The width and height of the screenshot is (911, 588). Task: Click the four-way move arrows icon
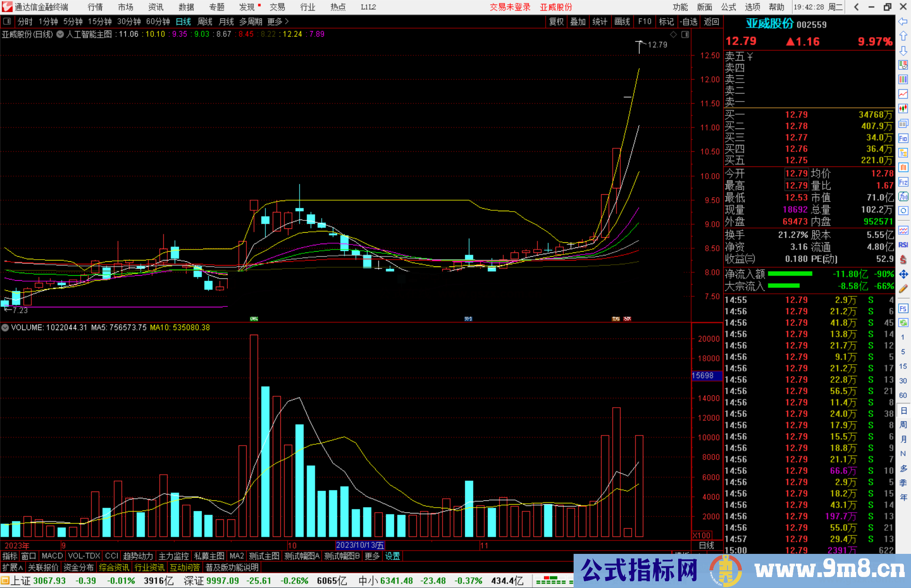click(x=903, y=274)
